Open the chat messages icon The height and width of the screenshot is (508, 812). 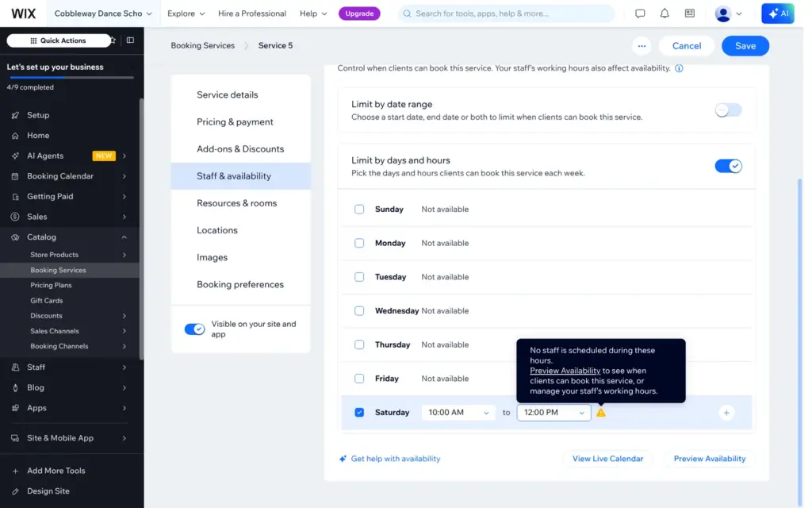pyautogui.click(x=640, y=13)
